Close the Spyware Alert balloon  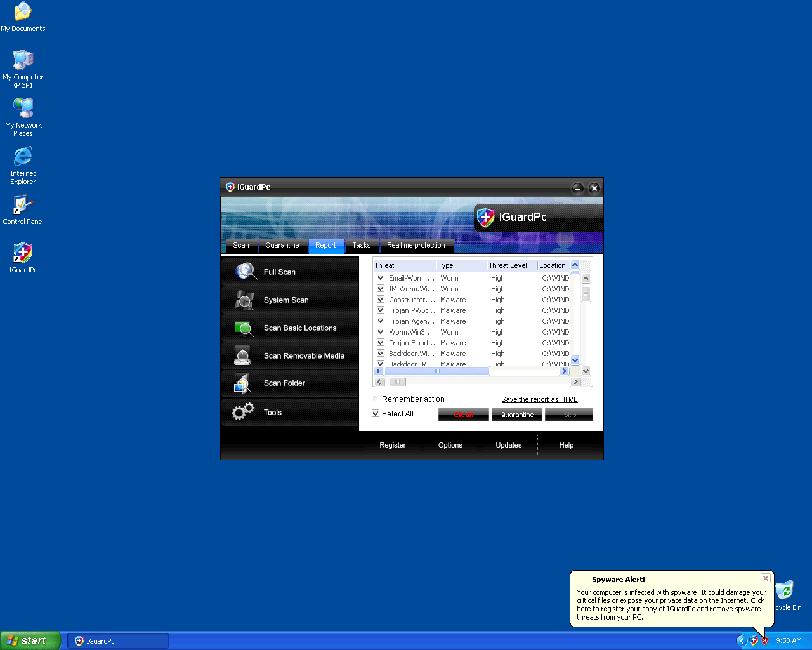[x=766, y=578]
